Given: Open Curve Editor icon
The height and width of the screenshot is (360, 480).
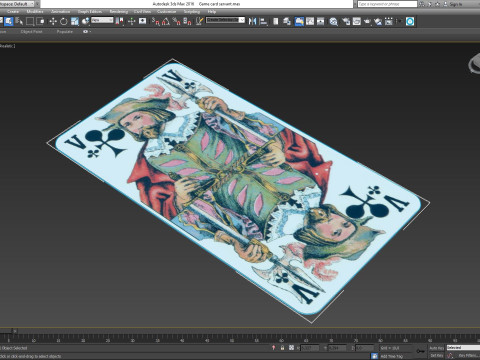Looking at the screenshot, I should pos(310,22).
